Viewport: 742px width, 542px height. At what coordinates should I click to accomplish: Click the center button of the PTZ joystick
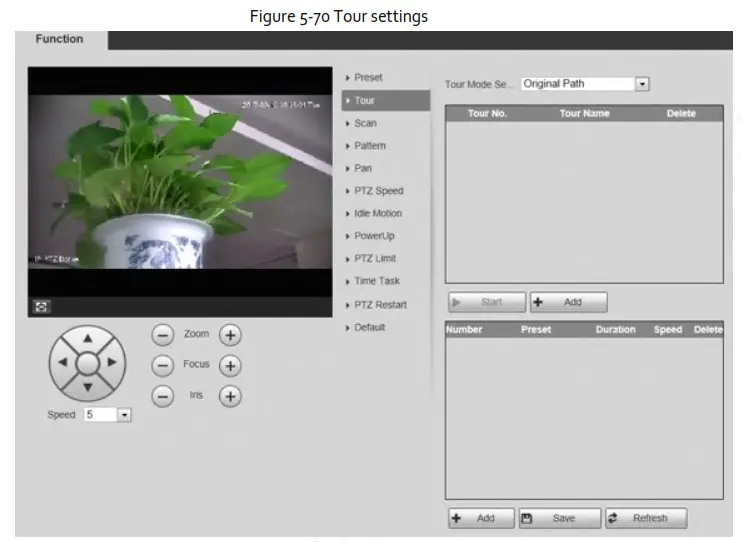tap(88, 364)
